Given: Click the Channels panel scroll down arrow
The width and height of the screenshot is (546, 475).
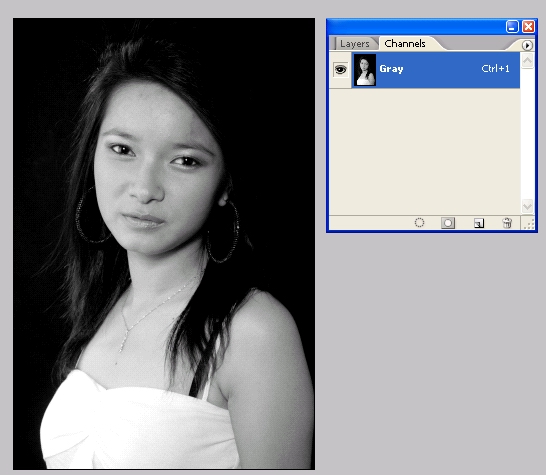Looking at the screenshot, I should pyautogui.click(x=527, y=207).
